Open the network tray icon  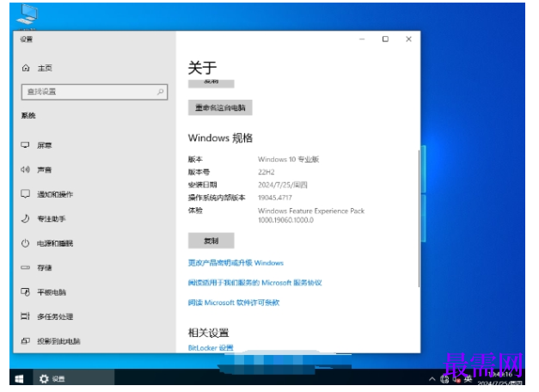coord(444,379)
